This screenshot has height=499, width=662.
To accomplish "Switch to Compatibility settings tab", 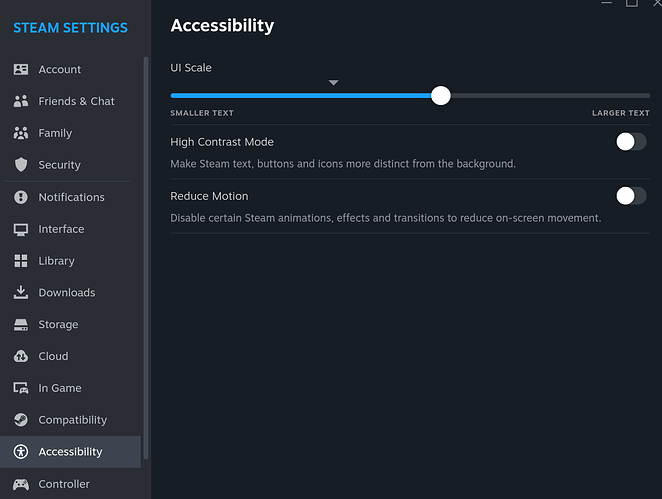I will (72, 420).
